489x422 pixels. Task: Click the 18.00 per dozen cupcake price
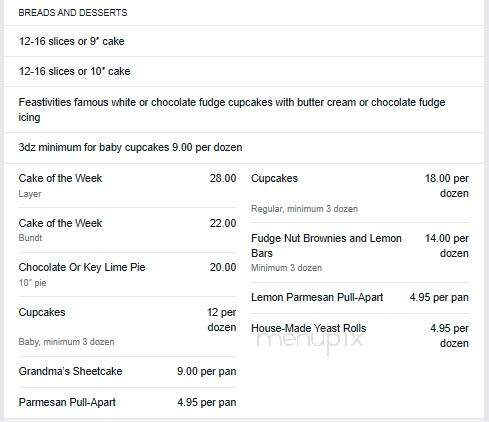click(447, 186)
